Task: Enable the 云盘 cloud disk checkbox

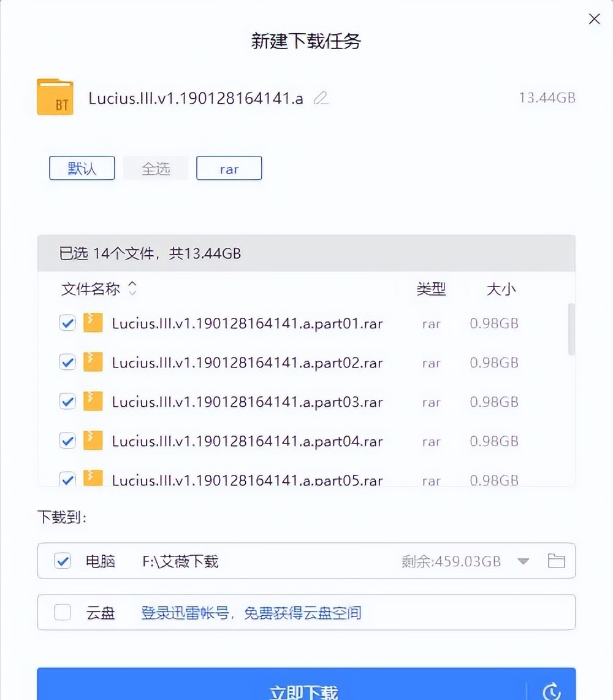Action: (x=63, y=612)
